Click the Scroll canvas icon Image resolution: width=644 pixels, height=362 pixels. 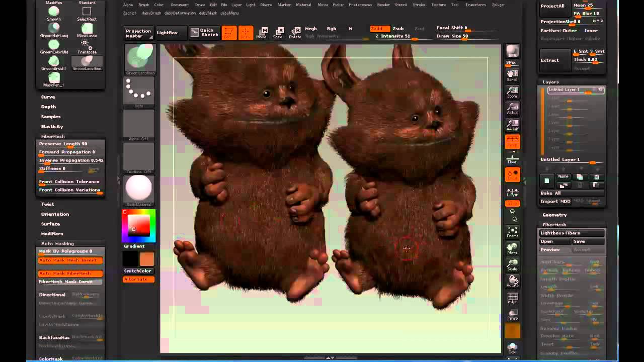(512, 75)
